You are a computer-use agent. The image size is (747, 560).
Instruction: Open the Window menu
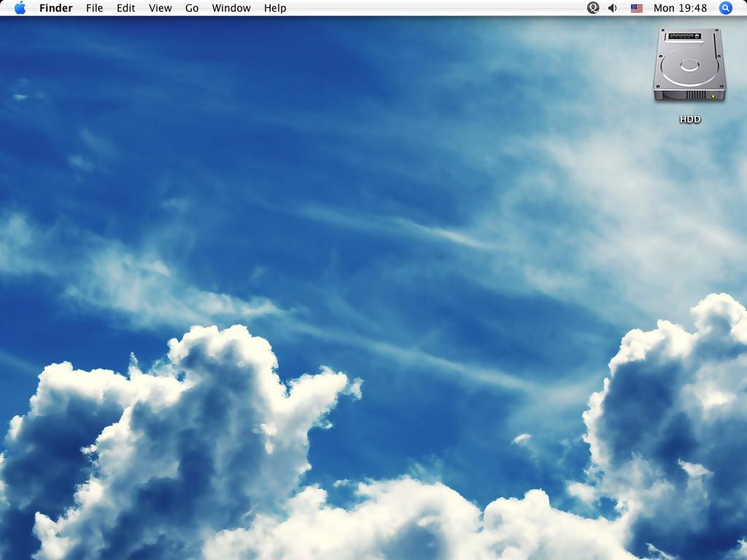231,8
